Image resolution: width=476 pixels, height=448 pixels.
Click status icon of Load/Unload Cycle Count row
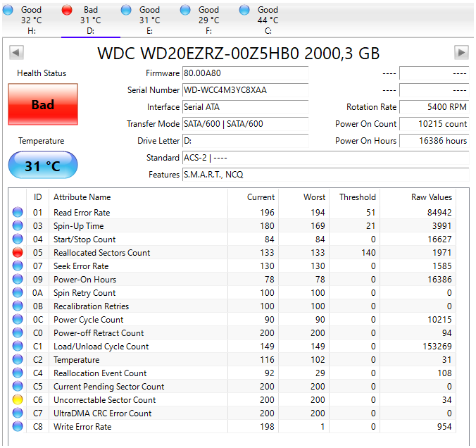(x=18, y=346)
